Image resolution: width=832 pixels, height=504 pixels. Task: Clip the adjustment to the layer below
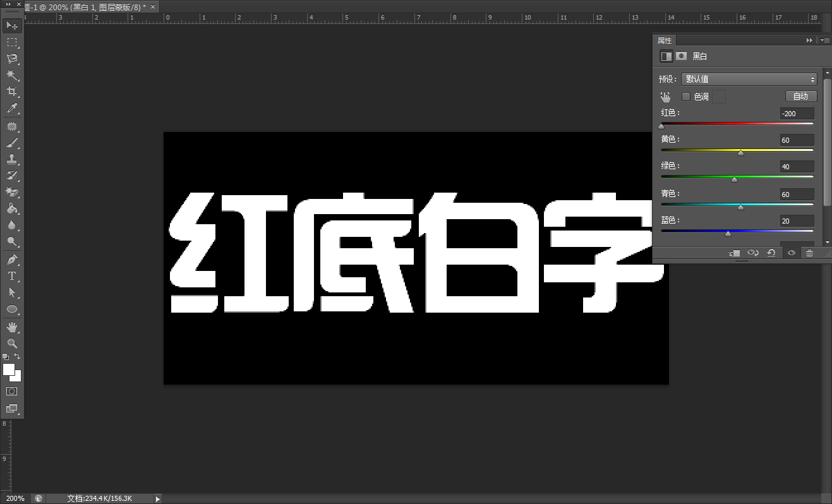pyautogui.click(x=734, y=253)
